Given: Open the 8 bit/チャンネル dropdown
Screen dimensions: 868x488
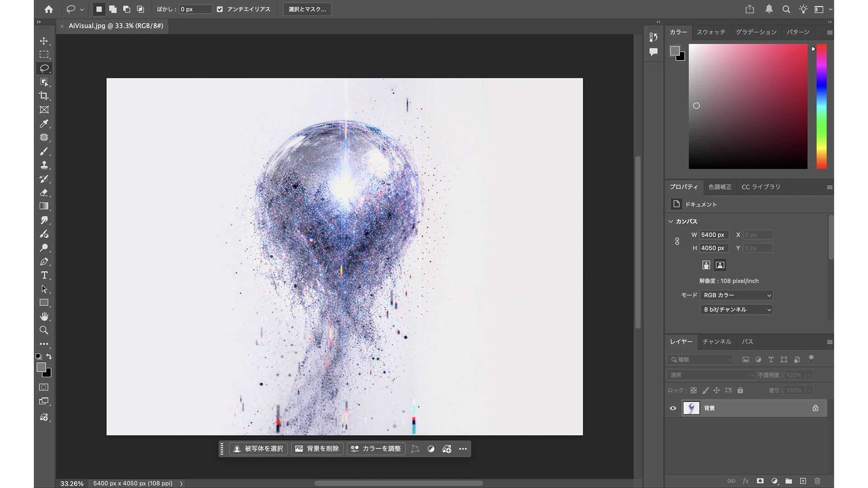Looking at the screenshot, I should [736, 310].
